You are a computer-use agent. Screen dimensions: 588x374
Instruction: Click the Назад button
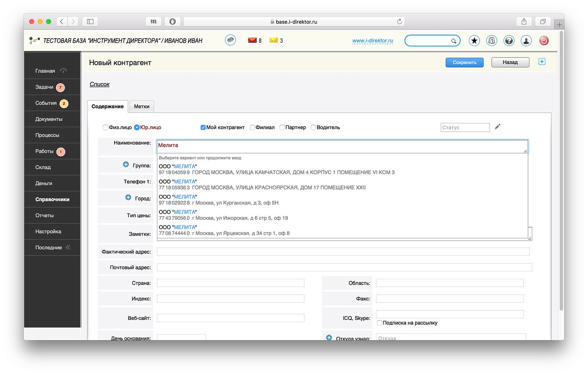tap(510, 62)
